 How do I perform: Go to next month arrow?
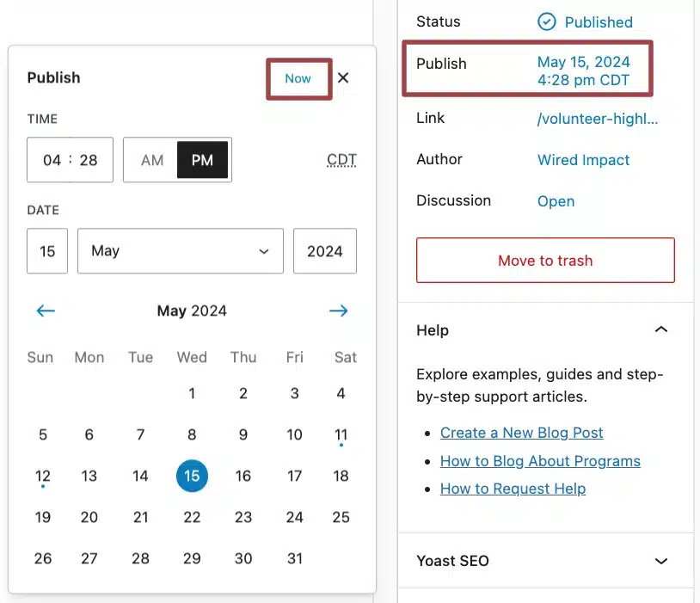(339, 311)
